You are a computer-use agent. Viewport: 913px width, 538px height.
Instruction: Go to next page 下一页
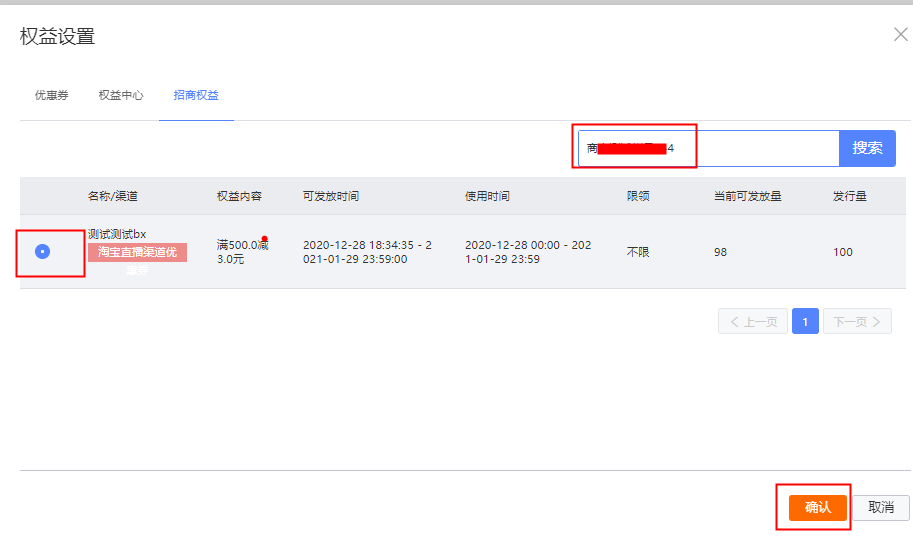[857, 321]
